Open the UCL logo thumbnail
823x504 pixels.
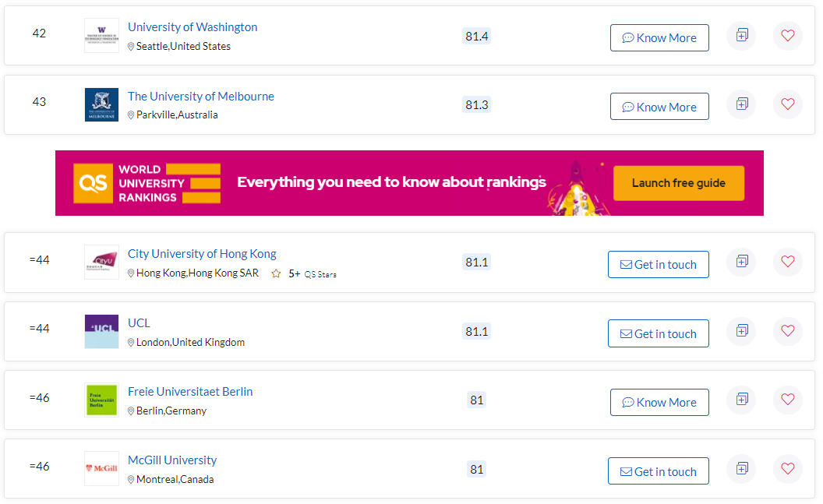(102, 331)
